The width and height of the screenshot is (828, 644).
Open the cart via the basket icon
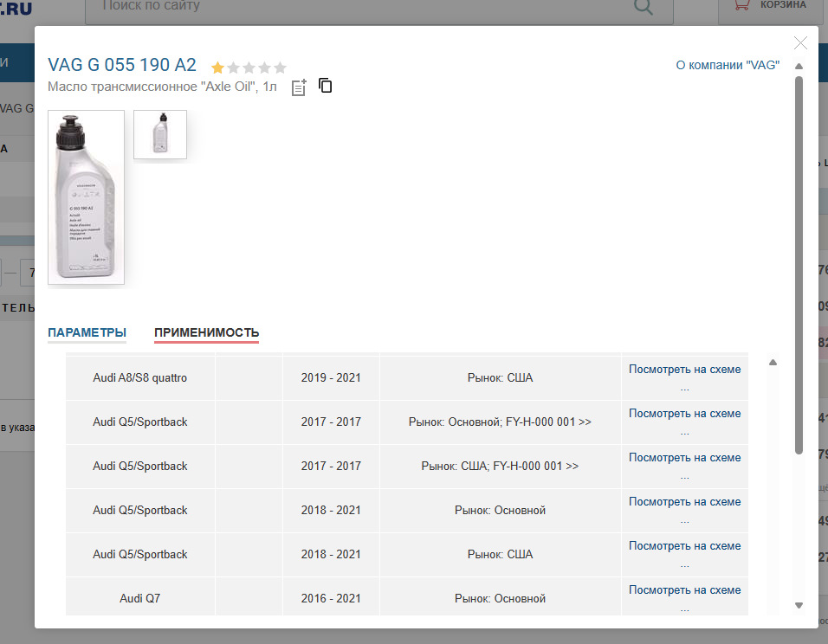tap(742, 4)
